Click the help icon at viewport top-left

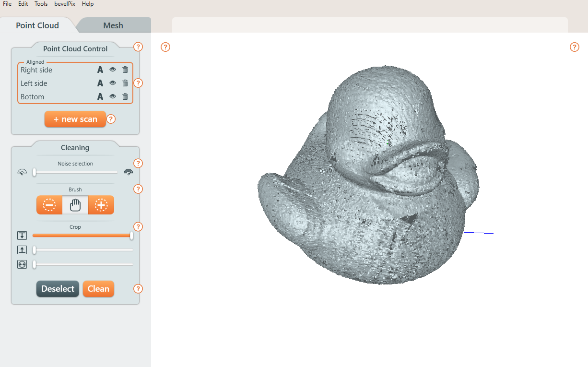point(165,47)
